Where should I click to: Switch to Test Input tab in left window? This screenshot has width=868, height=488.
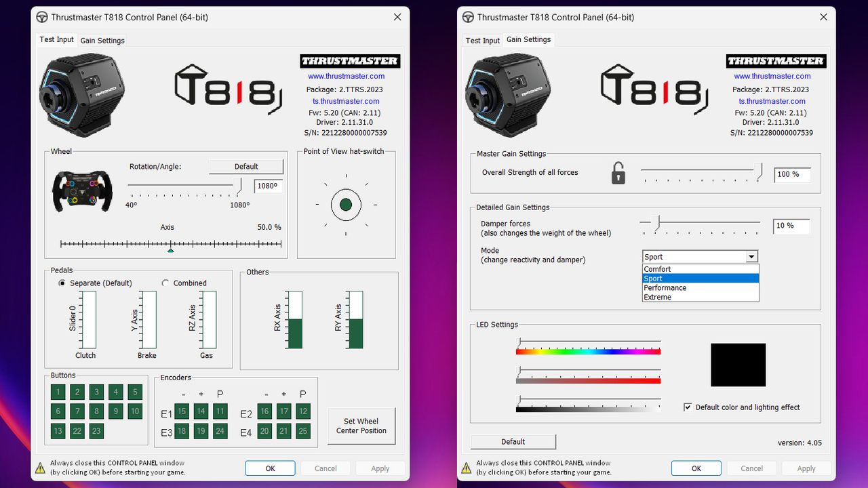(56, 40)
